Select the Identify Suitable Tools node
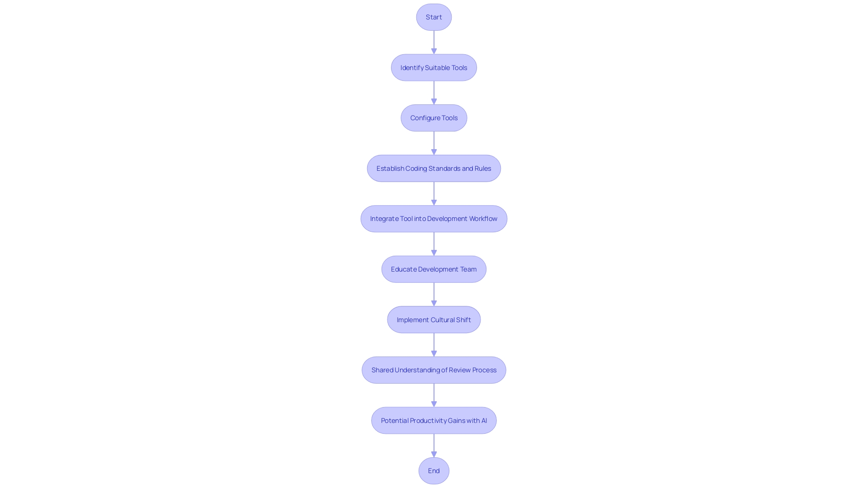The width and height of the screenshot is (868, 488). [434, 67]
